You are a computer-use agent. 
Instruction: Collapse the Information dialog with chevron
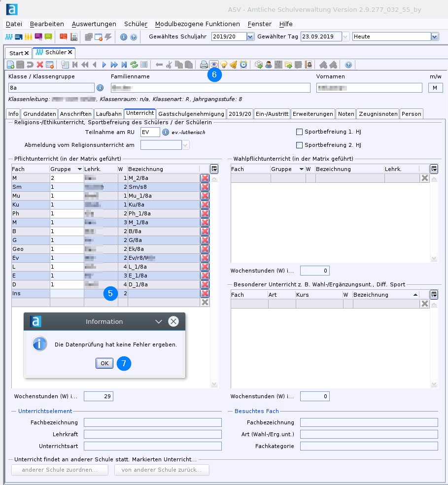(x=159, y=322)
